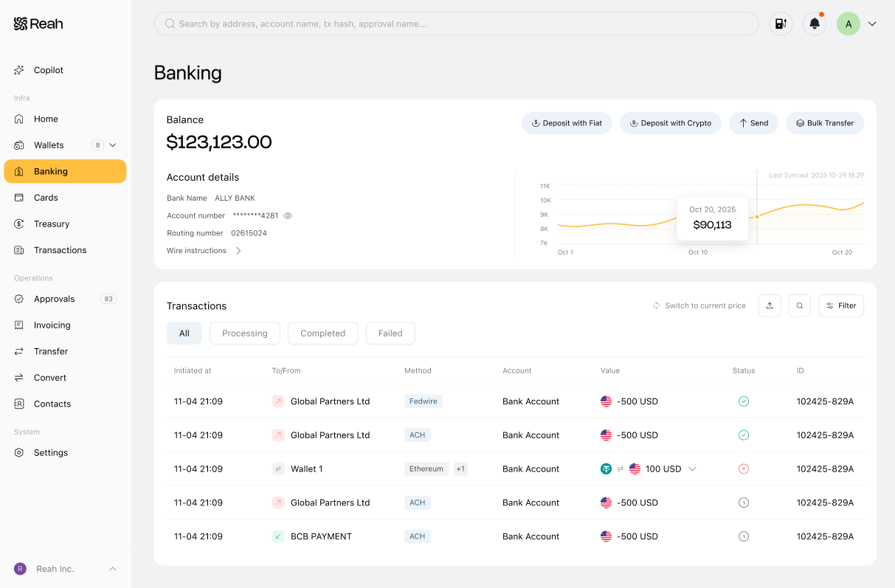Click the search bar at the top

456,24
